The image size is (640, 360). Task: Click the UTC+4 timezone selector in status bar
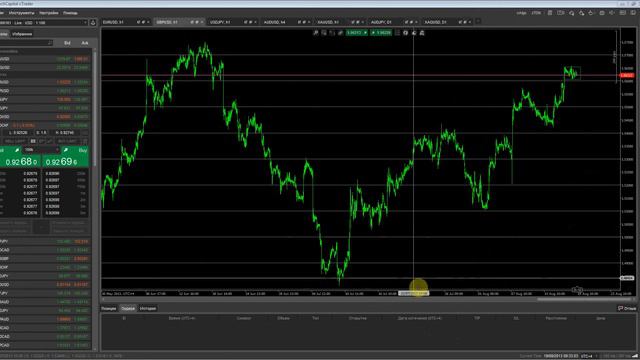tap(587, 356)
